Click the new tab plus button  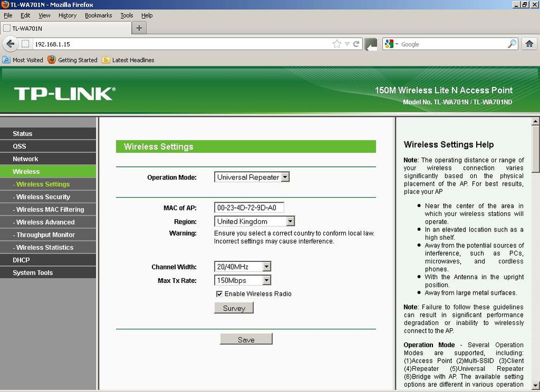click(x=139, y=28)
